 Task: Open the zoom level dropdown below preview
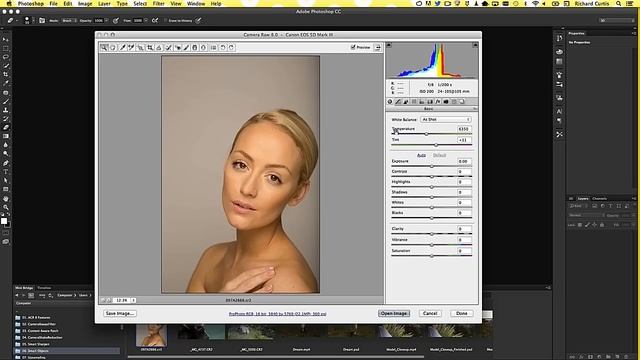[133, 300]
